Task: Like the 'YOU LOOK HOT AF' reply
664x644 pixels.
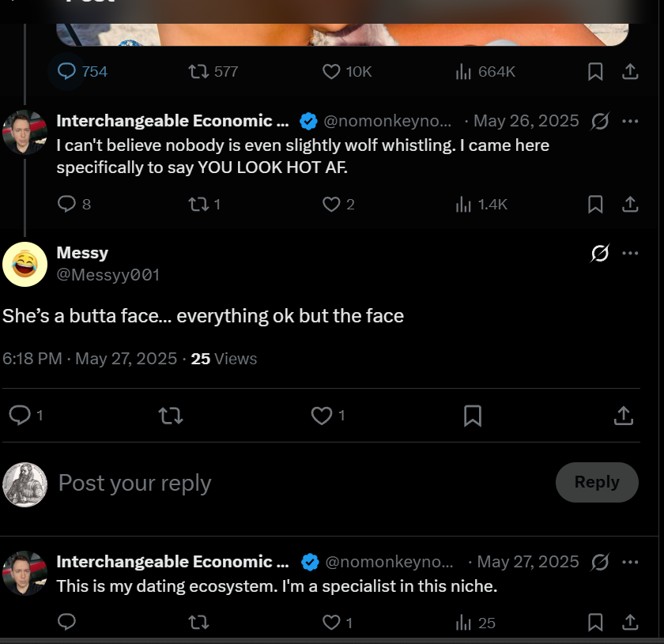Action: pyautogui.click(x=338, y=205)
